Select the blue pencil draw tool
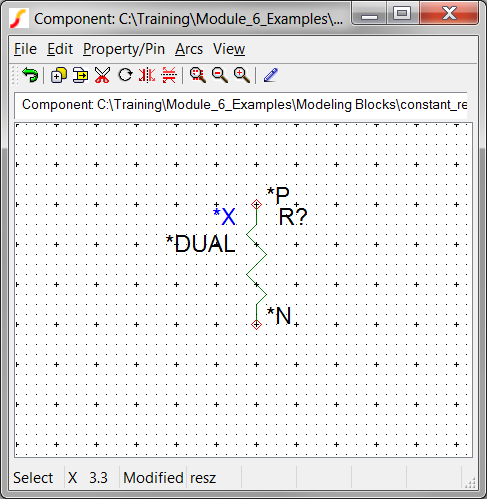 (x=271, y=75)
